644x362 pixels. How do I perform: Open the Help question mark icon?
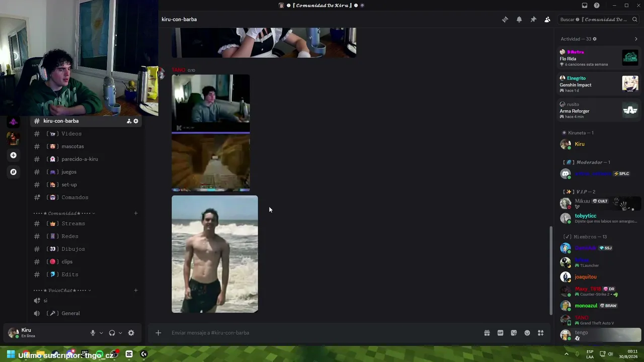(597, 6)
